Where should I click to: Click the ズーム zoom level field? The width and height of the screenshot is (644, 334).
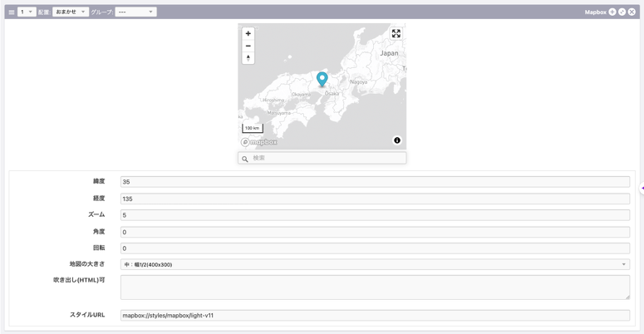pos(375,215)
